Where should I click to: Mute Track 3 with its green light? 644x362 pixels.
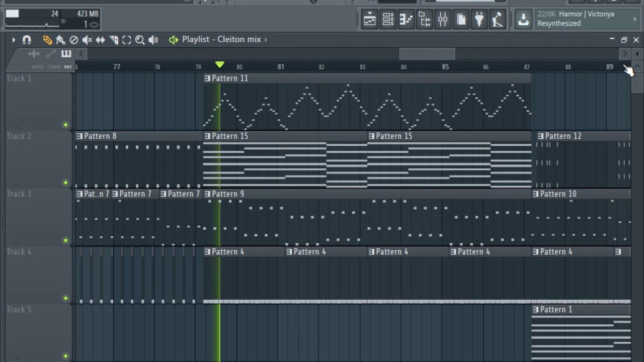(x=65, y=240)
